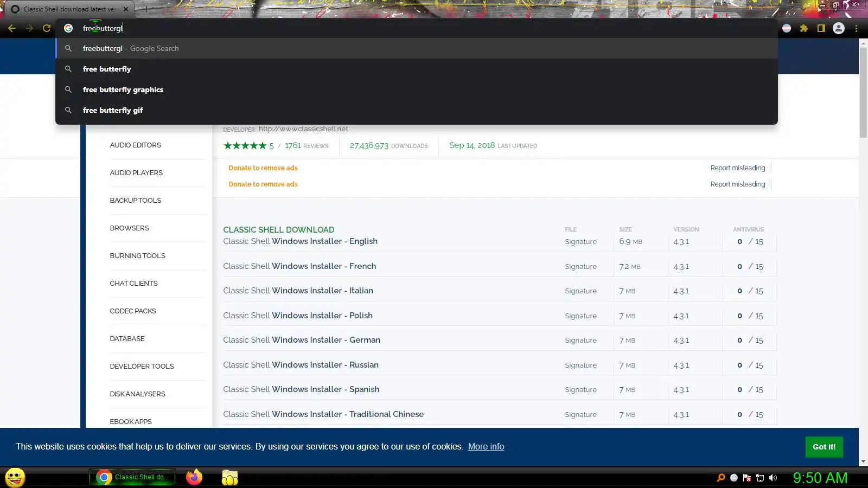868x488 pixels.
Task: Open the Audio Players category
Action: [136, 173]
